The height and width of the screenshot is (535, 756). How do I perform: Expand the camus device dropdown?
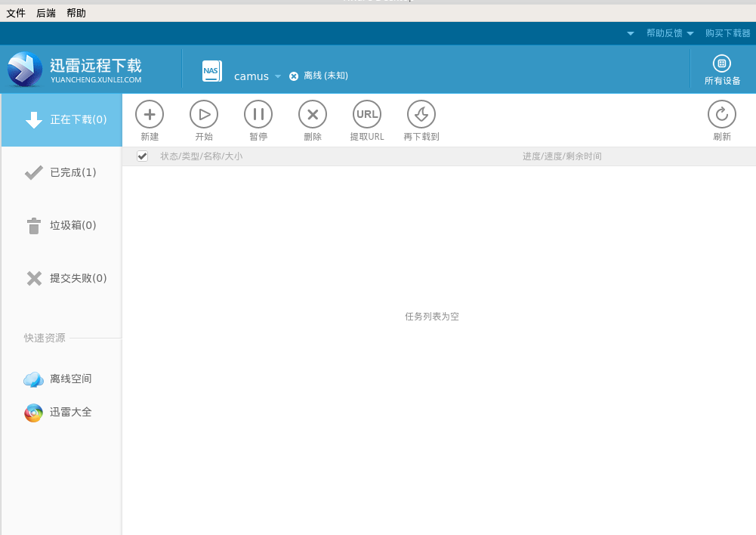click(x=278, y=76)
